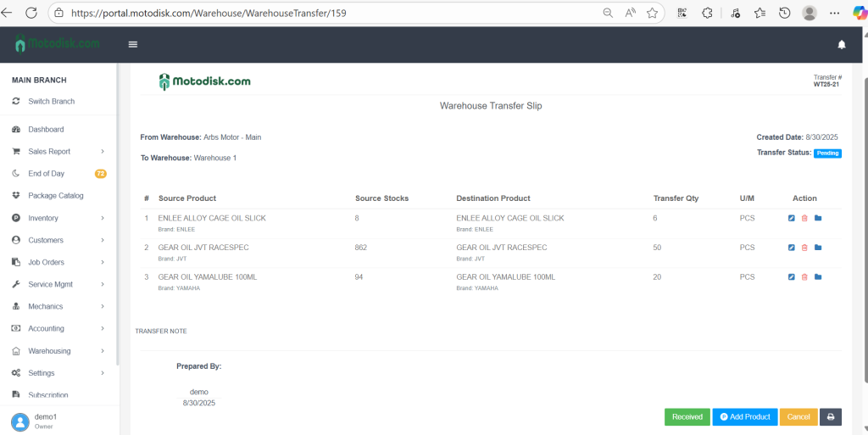Screen dimensions: 868x435
Task: Go to Package Catalog
Action: pos(56,196)
